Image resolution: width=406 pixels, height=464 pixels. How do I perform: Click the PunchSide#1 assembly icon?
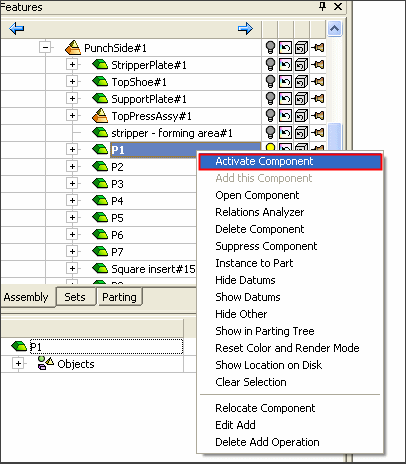pos(73,48)
